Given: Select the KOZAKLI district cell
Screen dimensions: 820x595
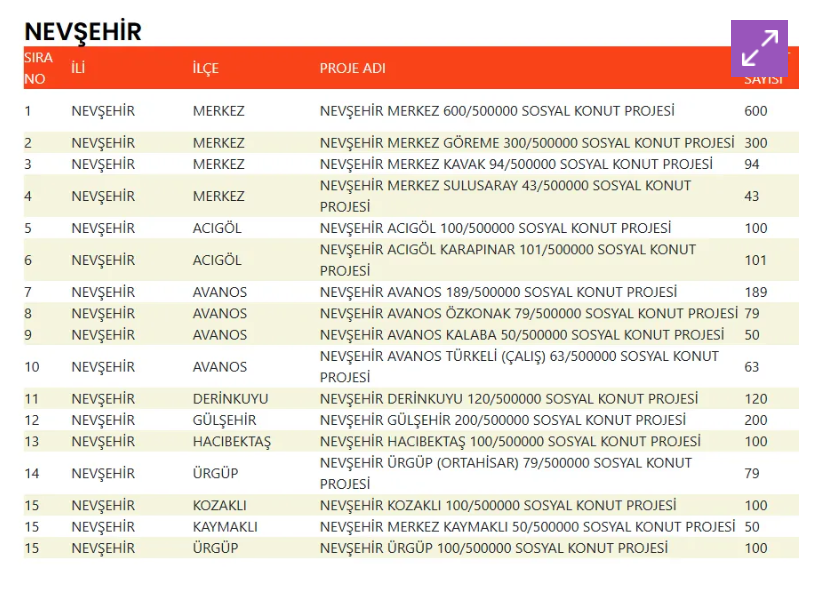Looking at the screenshot, I should pyautogui.click(x=219, y=505).
